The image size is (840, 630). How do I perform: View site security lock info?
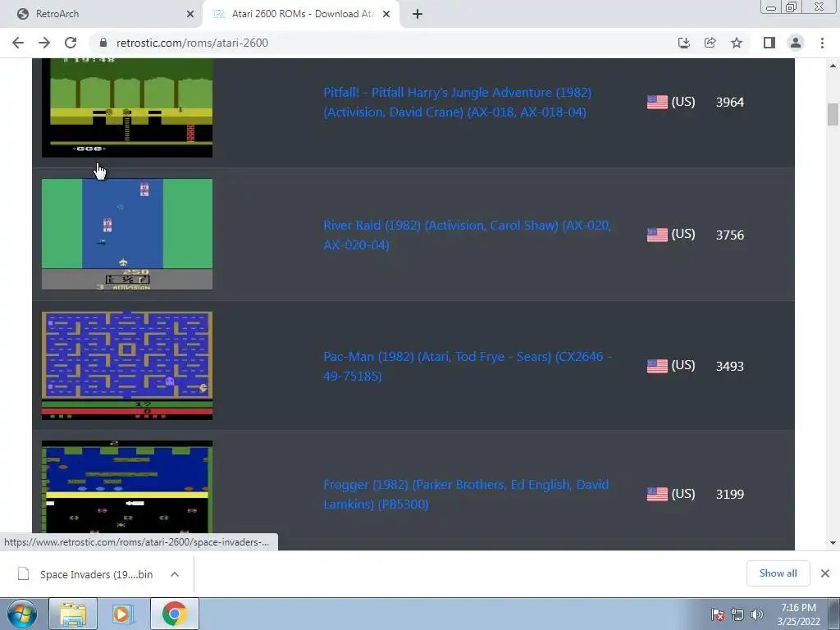coord(103,43)
